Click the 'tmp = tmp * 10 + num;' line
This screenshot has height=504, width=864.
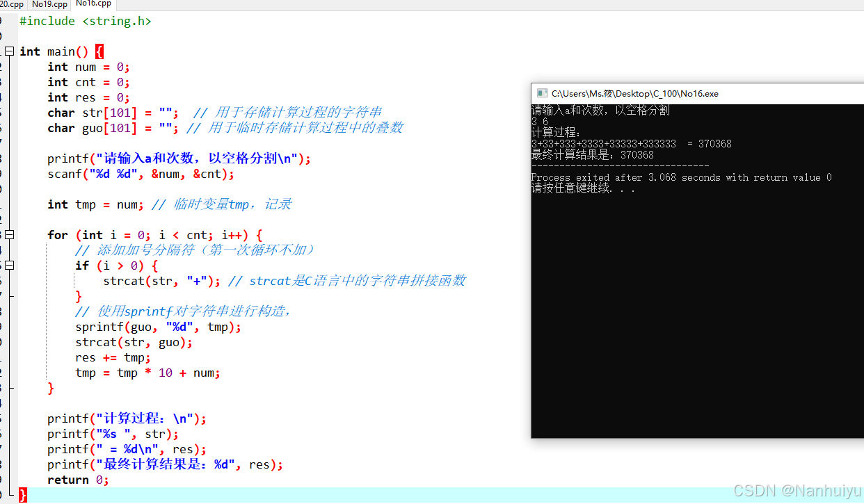tap(148, 373)
